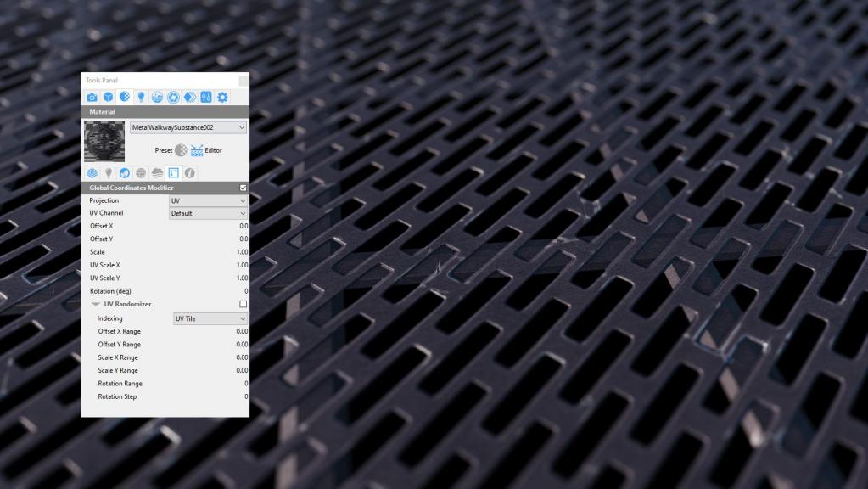Open the Environment landscape tab icon

(157, 98)
